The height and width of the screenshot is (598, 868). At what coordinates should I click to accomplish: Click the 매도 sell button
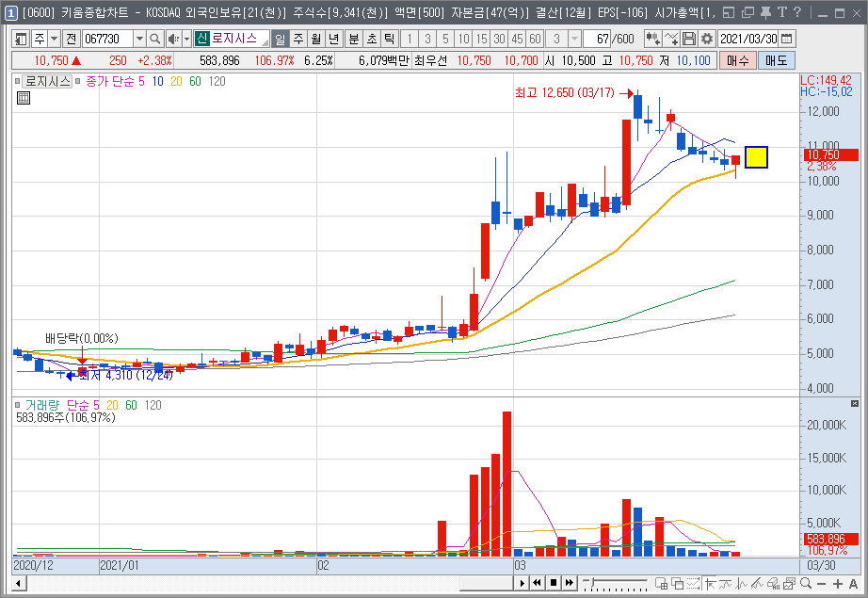(777, 60)
